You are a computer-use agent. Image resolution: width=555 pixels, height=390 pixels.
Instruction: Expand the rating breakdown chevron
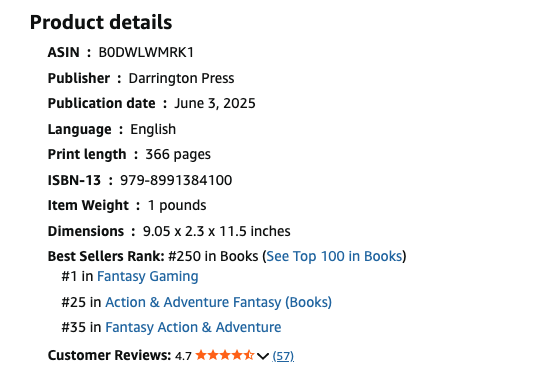pos(263,356)
